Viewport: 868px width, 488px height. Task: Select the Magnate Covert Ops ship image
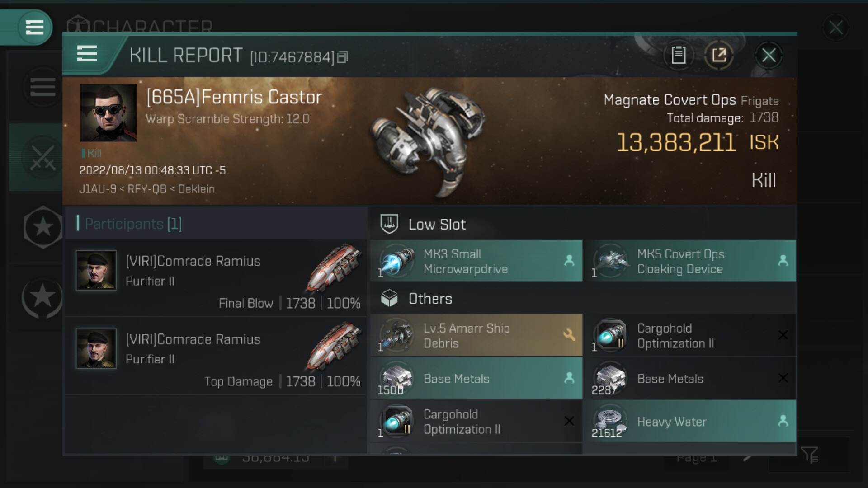tap(427, 140)
